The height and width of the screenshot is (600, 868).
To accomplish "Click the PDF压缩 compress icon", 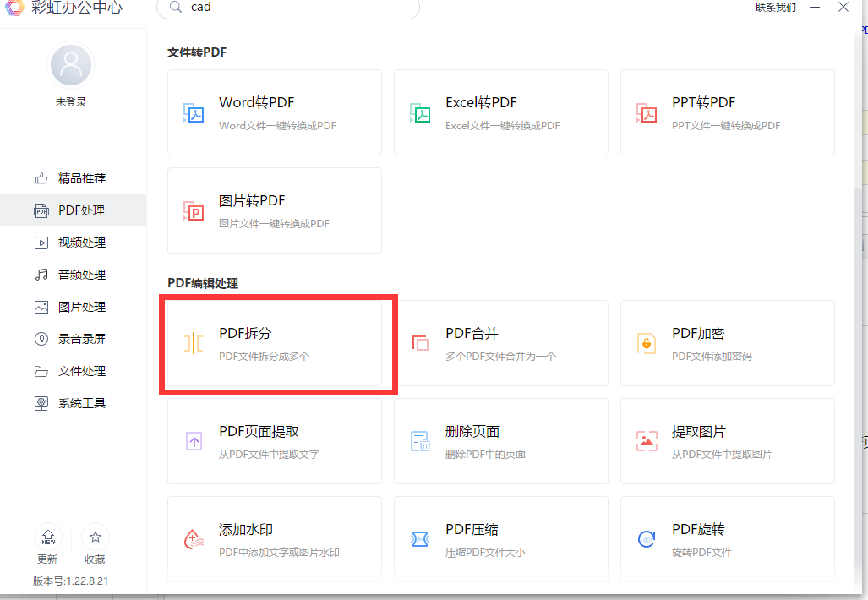I will click(x=420, y=538).
